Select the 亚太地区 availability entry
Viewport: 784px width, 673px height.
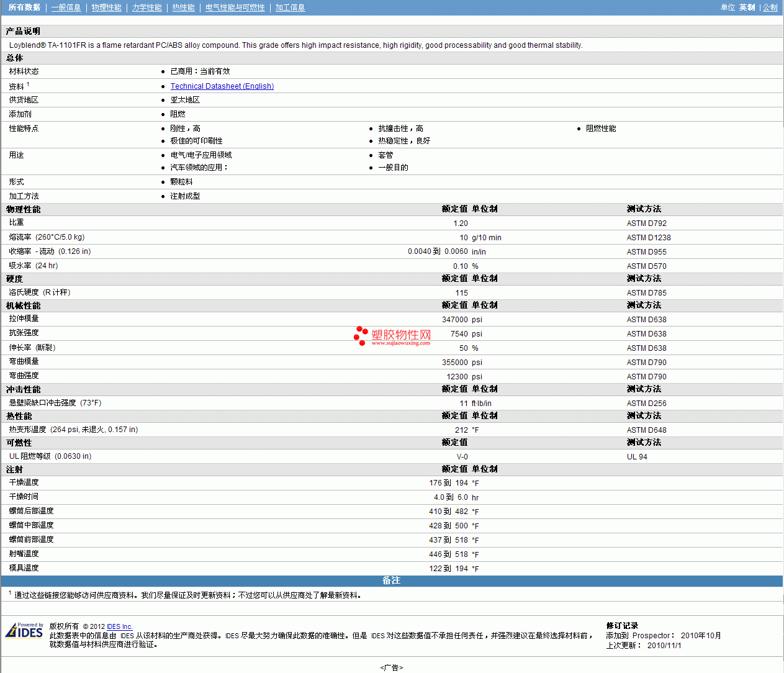[x=185, y=100]
